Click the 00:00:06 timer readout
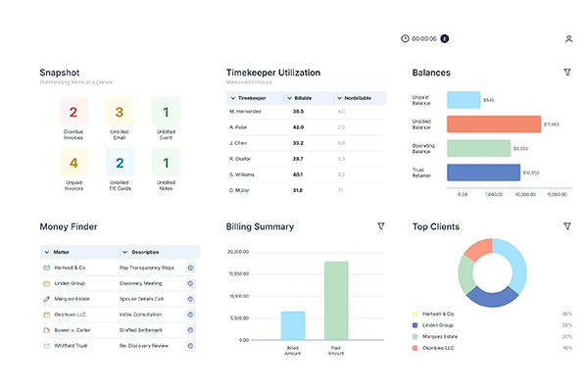 424,38
